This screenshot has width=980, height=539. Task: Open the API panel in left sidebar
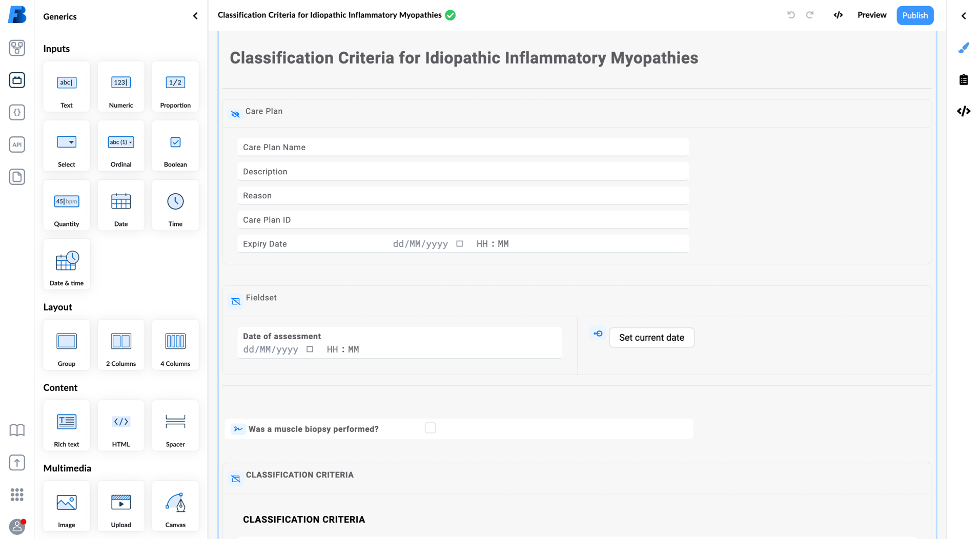pyautogui.click(x=17, y=144)
